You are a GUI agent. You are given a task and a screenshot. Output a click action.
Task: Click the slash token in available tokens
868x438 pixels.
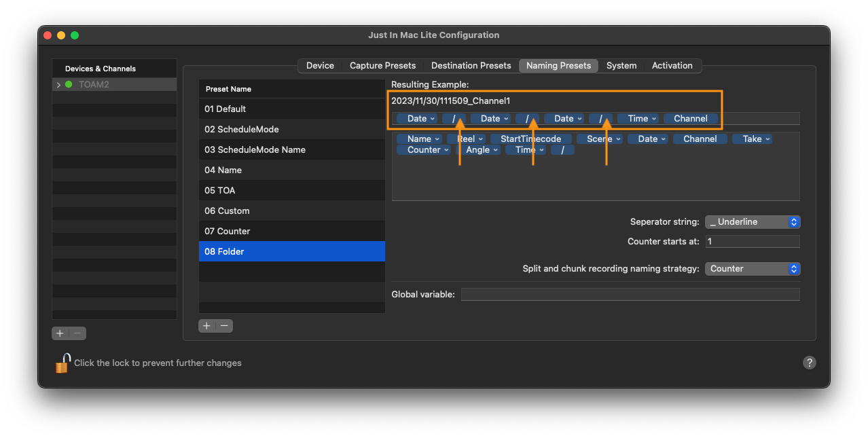tap(562, 149)
